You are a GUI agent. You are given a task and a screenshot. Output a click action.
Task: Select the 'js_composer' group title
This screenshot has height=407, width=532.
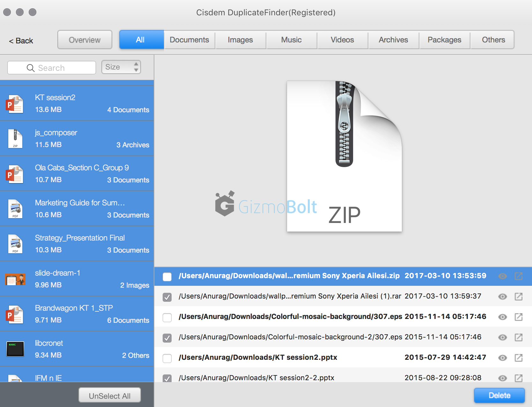[x=56, y=133]
